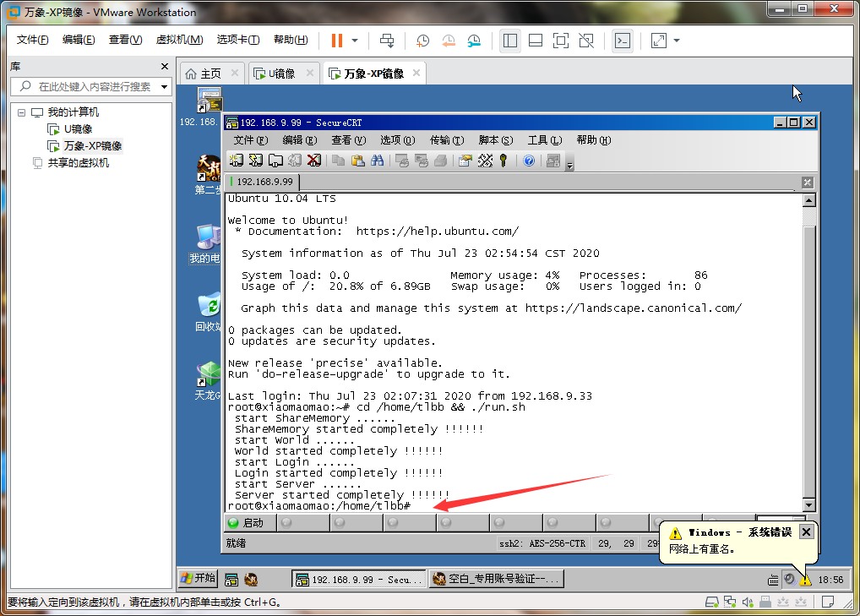Viewport: 860px width, 616px height.
Task: Send Ctrl+Alt+Del to the virtual machine
Action: (x=387, y=41)
